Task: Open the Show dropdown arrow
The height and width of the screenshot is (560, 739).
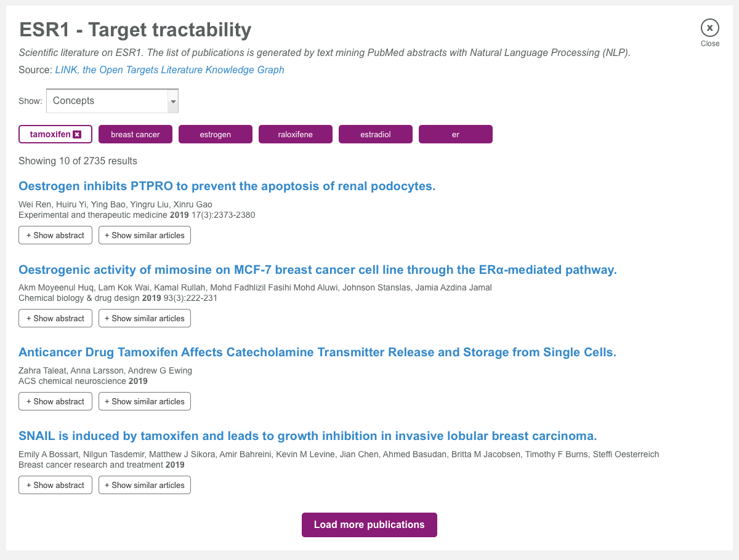Action: (x=173, y=100)
